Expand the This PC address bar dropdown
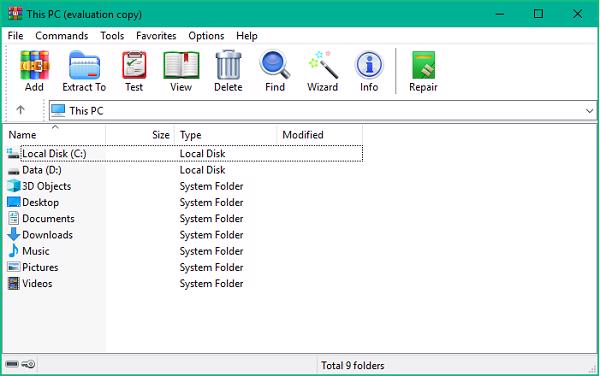The width and height of the screenshot is (600, 376). (589, 111)
